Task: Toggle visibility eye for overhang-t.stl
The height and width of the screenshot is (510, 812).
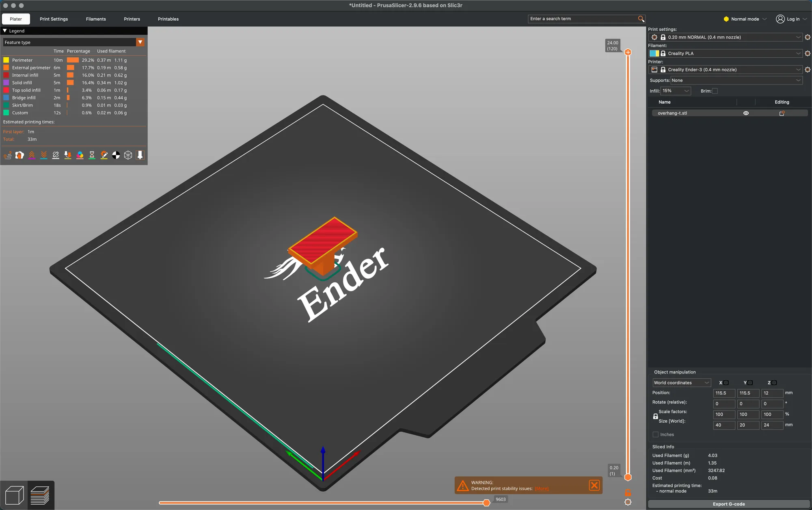Action: coord(746,113)
